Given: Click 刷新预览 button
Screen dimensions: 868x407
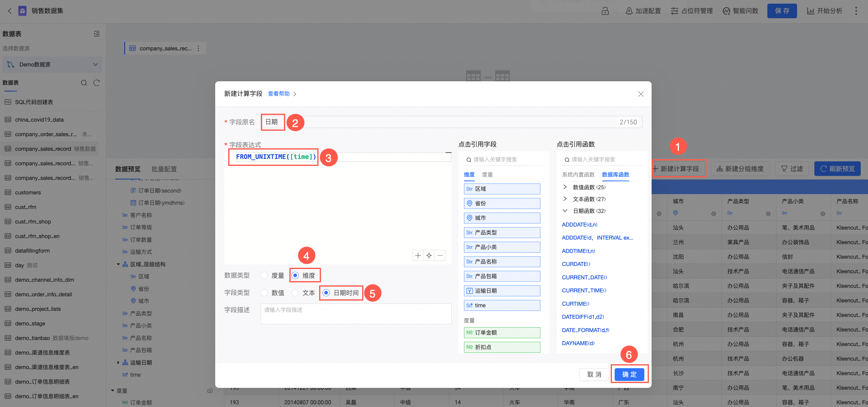Looking at the screenshot, I should (x=837, y=169).
